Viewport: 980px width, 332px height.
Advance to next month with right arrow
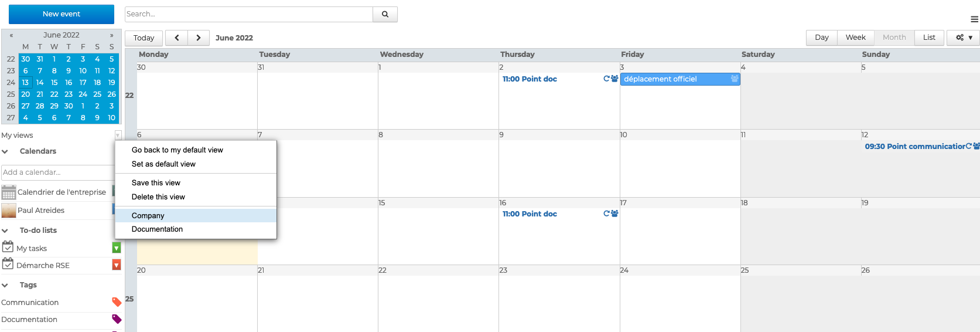coord(199,38)
